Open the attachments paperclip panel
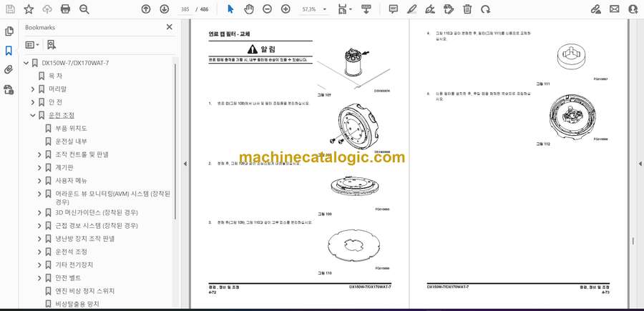644x311 pixels. pos(9,70)
